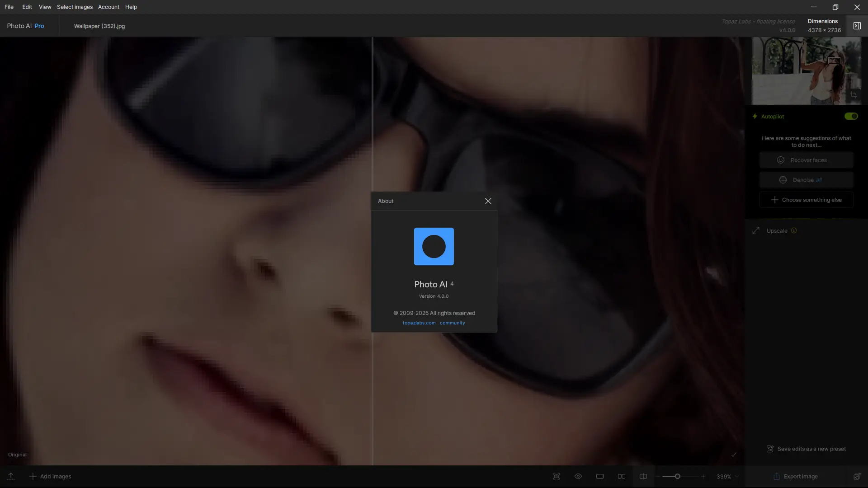
Task: Click the capture snapshot icon in bottom bar
Action: click(x=557, y=476)
